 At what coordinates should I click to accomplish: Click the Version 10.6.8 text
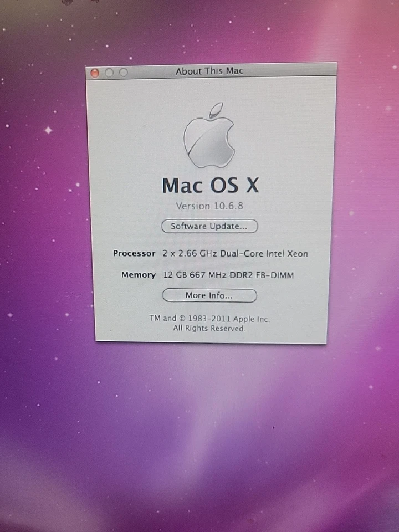click(x=209, y=206)
